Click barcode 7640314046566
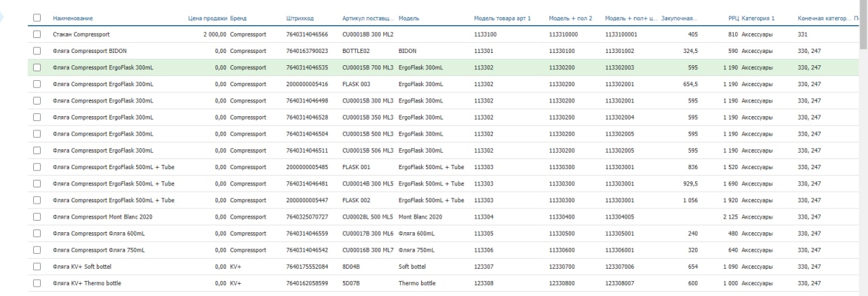The image size is (868, 296). point(307,34)
